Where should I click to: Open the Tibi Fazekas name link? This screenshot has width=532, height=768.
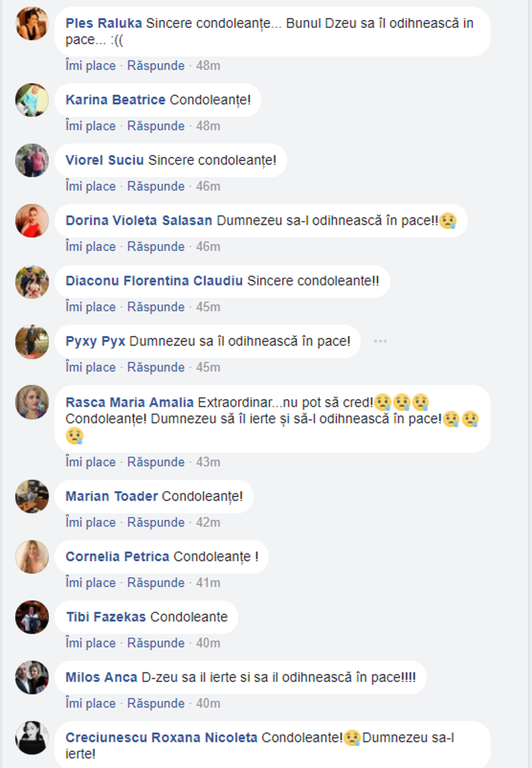click(106, 617)
